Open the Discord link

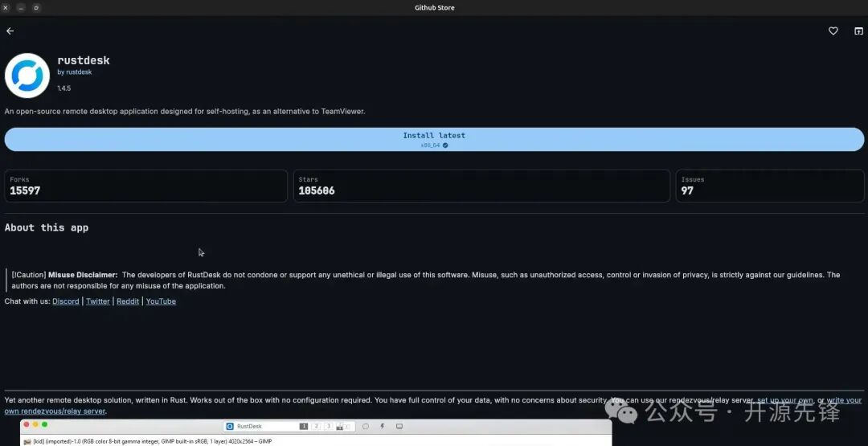[x=66, y=301]
